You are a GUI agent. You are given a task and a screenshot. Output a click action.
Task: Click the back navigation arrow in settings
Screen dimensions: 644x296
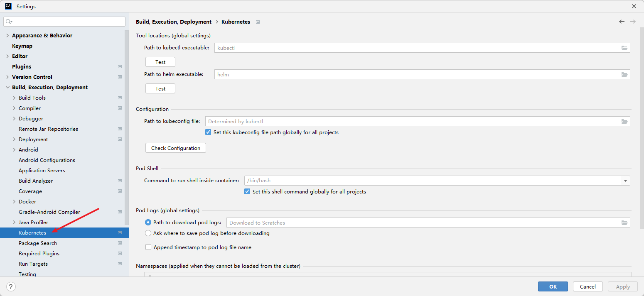coord(622,22)
